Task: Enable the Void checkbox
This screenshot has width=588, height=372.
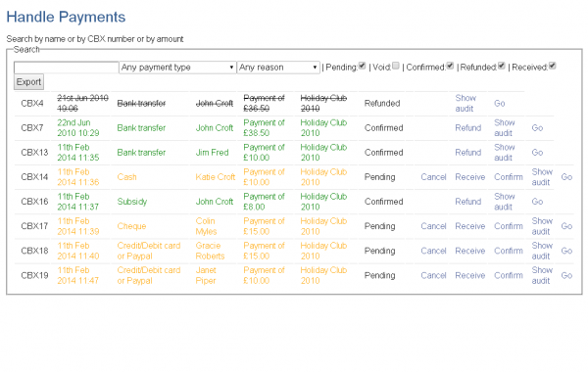Action: click(x=396, y=66)
